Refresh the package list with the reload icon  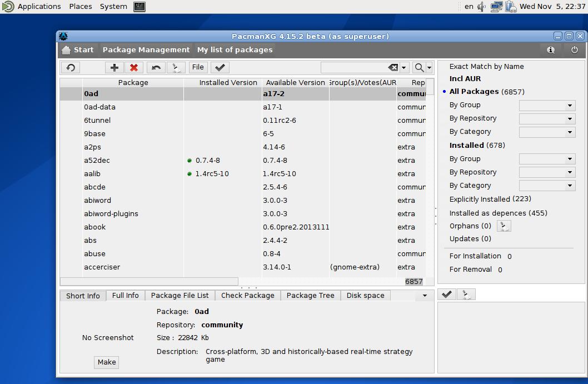[71, 67]
